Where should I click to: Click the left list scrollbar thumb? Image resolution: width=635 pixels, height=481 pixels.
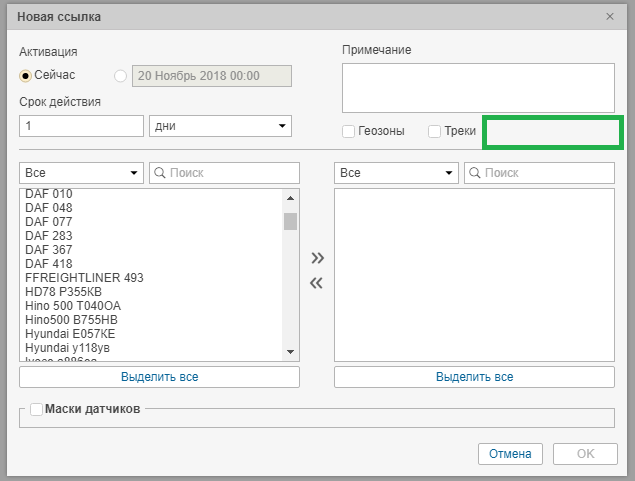pos(290,221)
